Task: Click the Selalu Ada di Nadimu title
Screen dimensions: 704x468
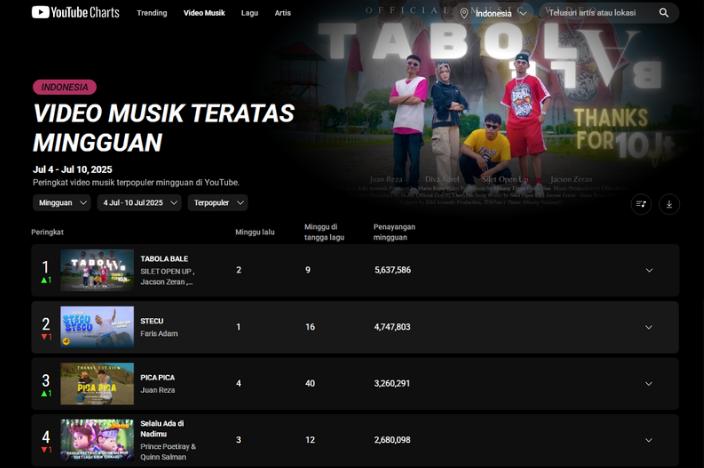Action: tap(162, 428)
